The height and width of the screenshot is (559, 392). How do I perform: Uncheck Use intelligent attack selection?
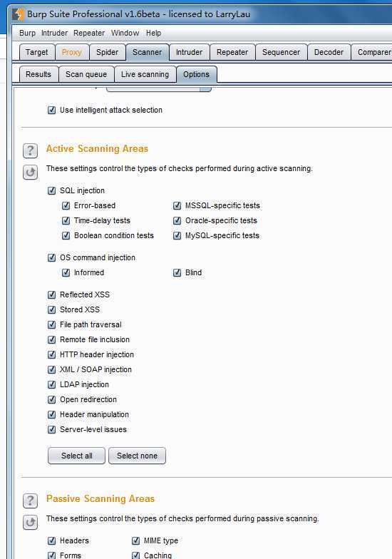pyautogui.click(x=51, y=110)
